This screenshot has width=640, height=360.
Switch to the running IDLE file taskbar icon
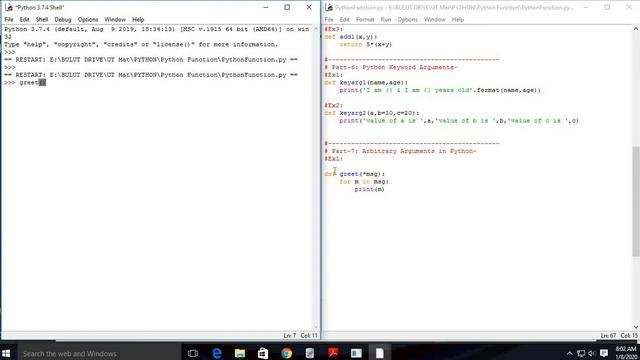pos(380,353)
